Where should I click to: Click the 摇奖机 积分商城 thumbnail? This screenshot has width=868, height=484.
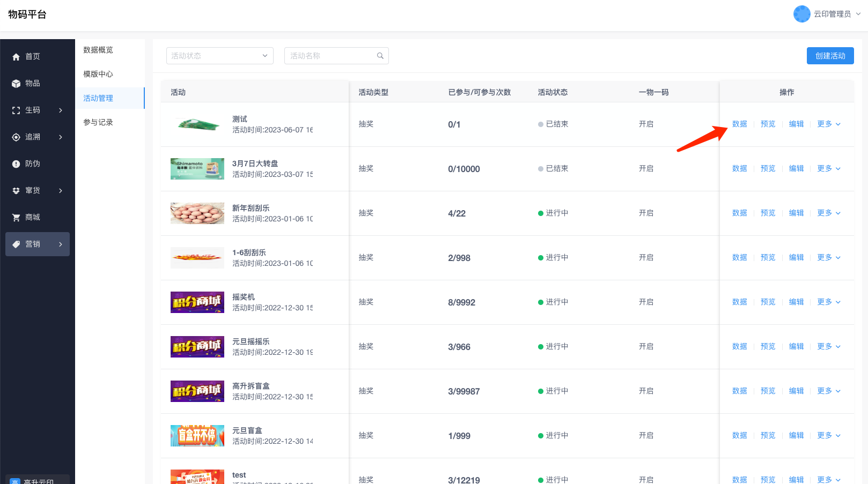[x=197, y=302]
